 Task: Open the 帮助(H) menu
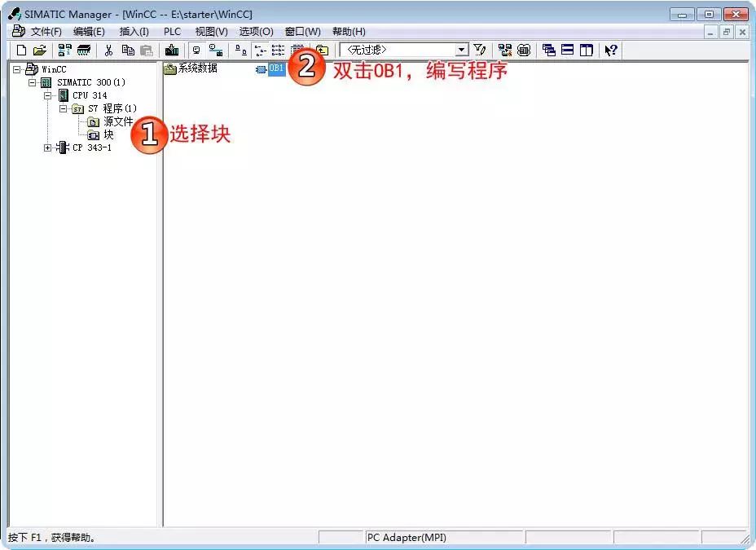(349, 32)
